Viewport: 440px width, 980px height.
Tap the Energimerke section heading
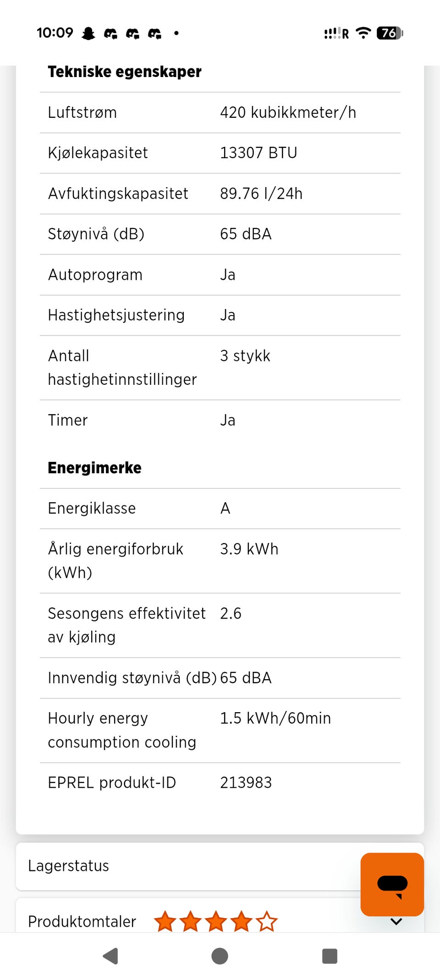(94, 468)
